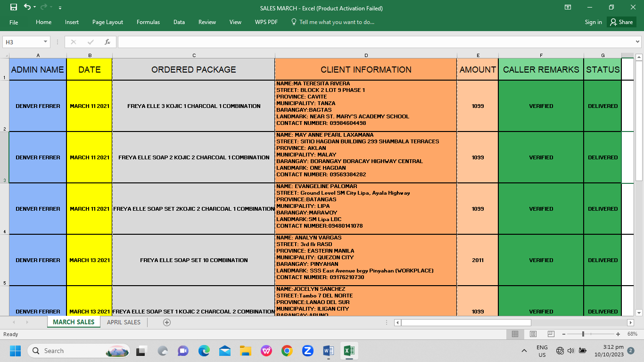The height and width of the screenshot is (362, 644).
Task: Click the Tell me what you want field
Action: [336, 22]
